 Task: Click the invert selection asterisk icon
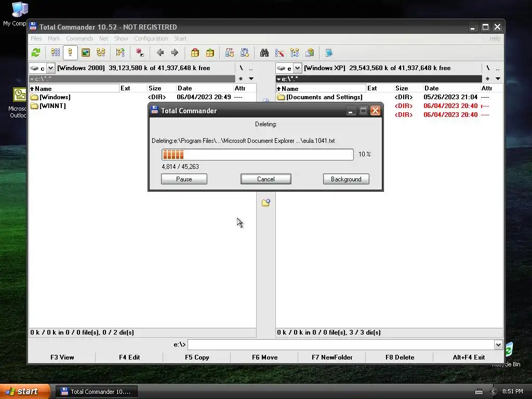[x=139, y=52]
